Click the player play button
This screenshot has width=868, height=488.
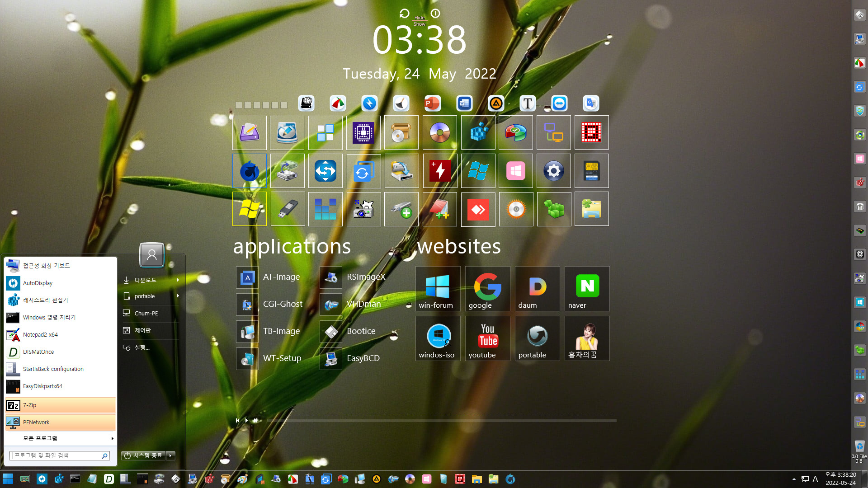coord(246,421)
